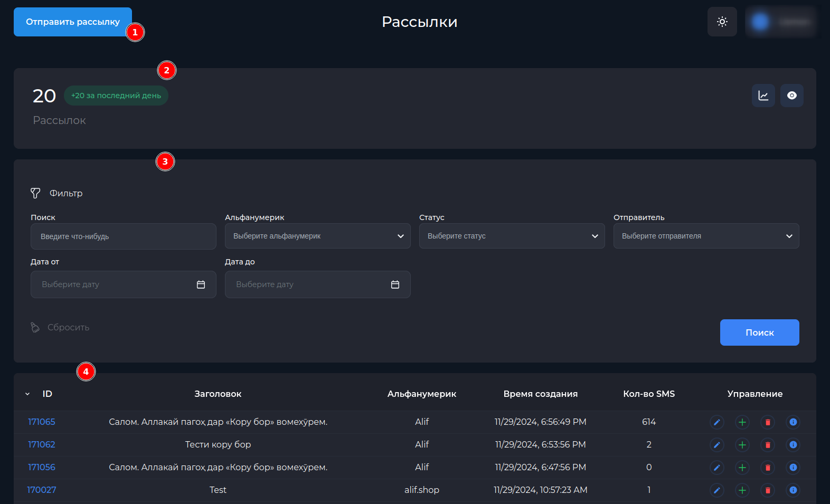Click the Поиск text input field
830x504 pixels.
pyautogui.click(x=123, y=236)
